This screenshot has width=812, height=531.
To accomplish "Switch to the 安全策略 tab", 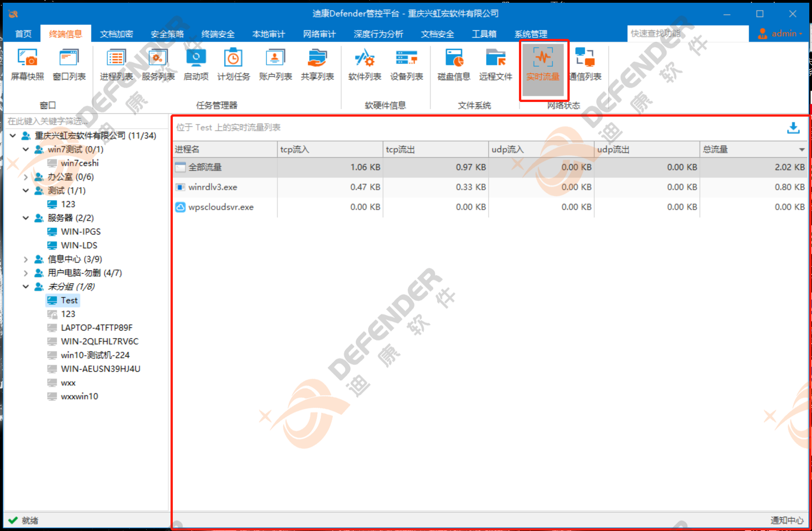I will point(167,34).
